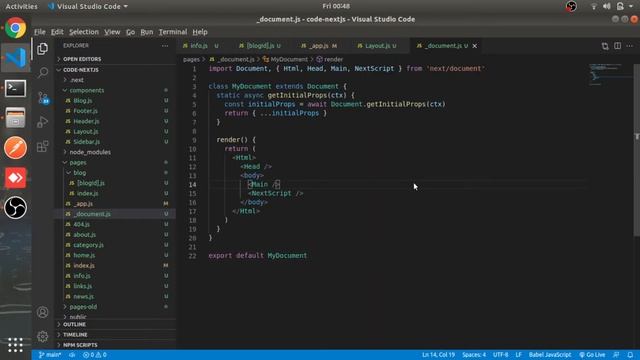Open Terminal from the Ubuntu dock

click(x=16, y=88)
